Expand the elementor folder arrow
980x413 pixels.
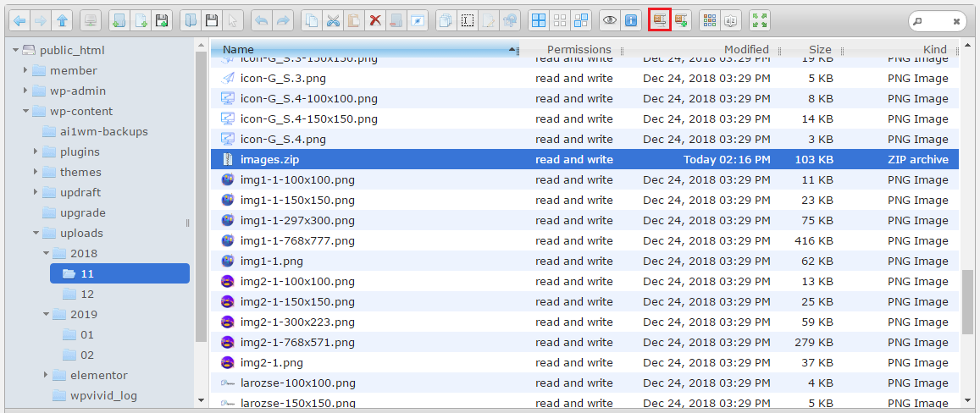[46, 376]
